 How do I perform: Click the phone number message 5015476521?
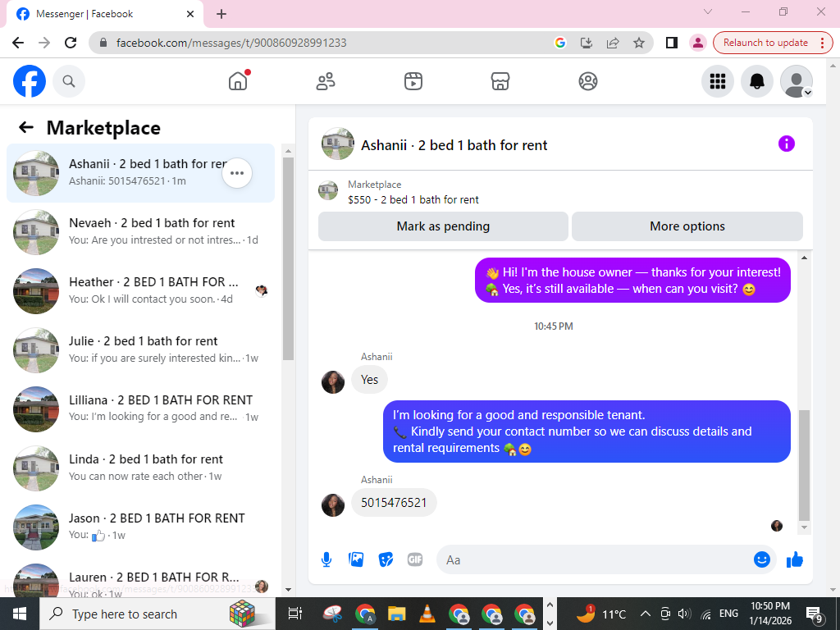[x=394, y=503]
